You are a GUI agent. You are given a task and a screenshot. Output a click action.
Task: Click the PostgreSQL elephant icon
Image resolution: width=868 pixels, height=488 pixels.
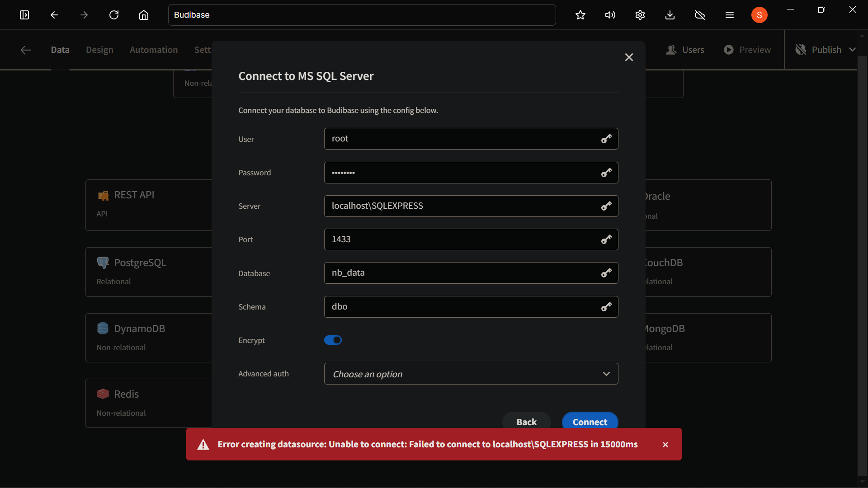coord(103,263)
